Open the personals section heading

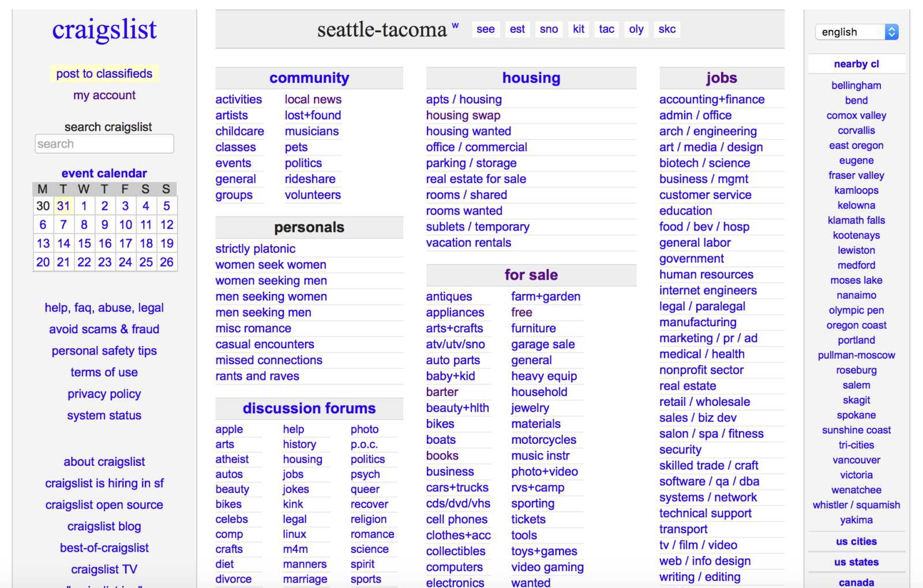(x=309, y=227)
